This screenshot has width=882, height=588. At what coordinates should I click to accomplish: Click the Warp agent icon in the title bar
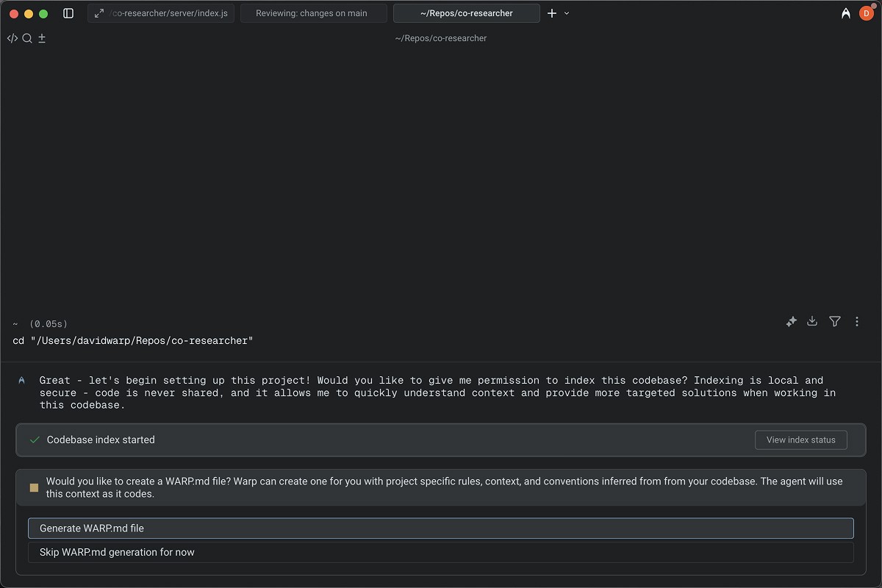[846, 13]
